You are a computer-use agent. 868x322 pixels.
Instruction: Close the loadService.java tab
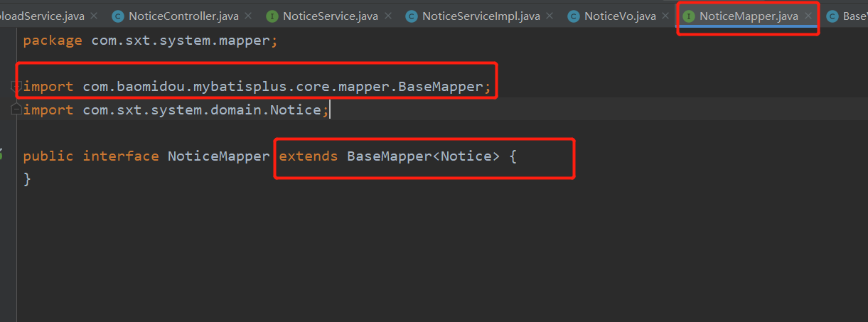[x=93, y=16]
